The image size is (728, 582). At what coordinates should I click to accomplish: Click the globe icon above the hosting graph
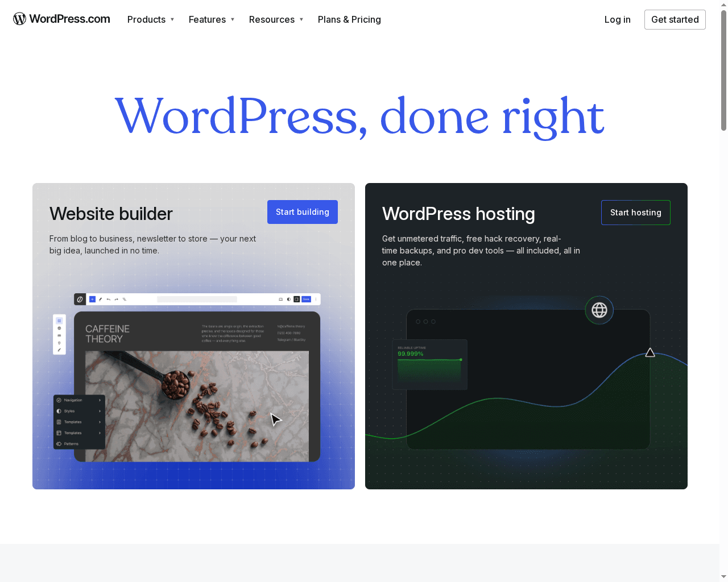pyautogui.click(x=599, y=310)
